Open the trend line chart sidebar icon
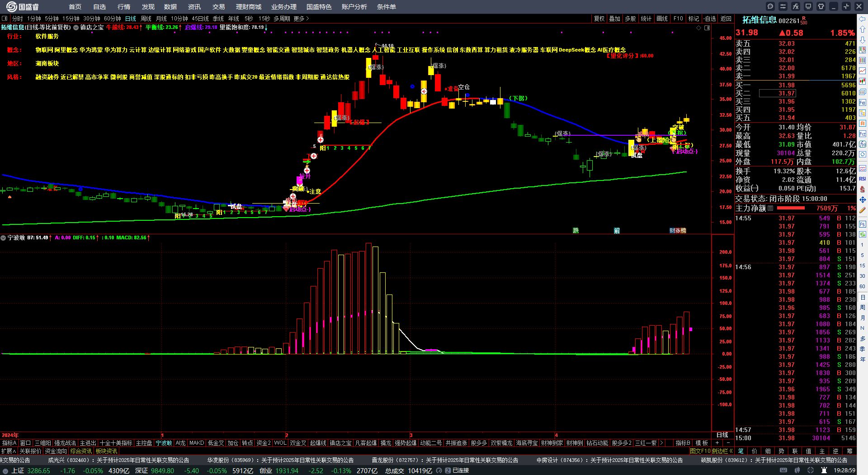The width and height of the screenshot is (868, 475). pos(863,71)
